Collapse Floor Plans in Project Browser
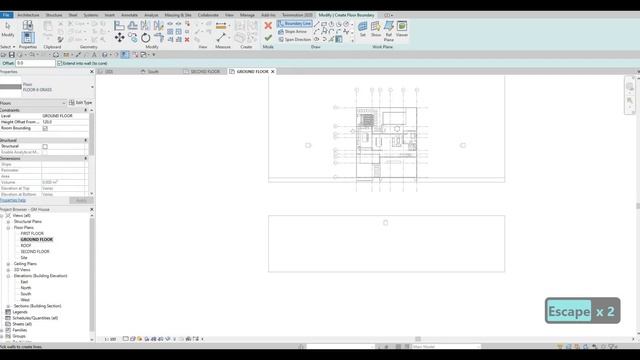 (x=8, y=228)
